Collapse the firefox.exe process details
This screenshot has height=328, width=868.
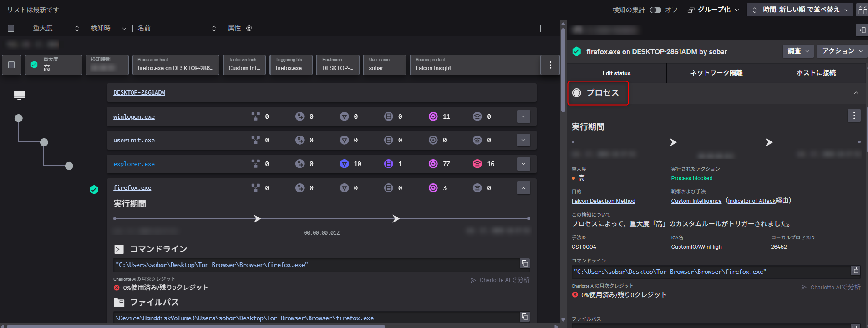point(523,187)
